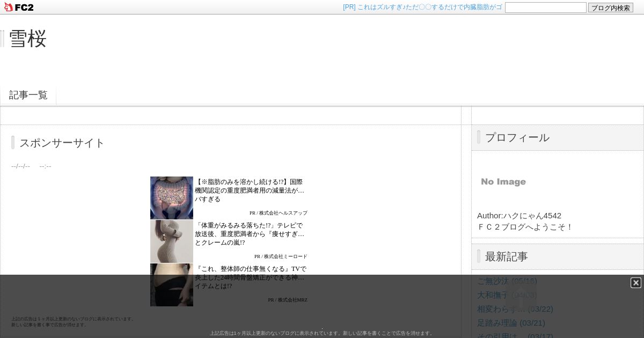Viewport: 644px width, 338px height.
Task: Open the PR link about 内臓脂肪
Action: pos(422,7)
